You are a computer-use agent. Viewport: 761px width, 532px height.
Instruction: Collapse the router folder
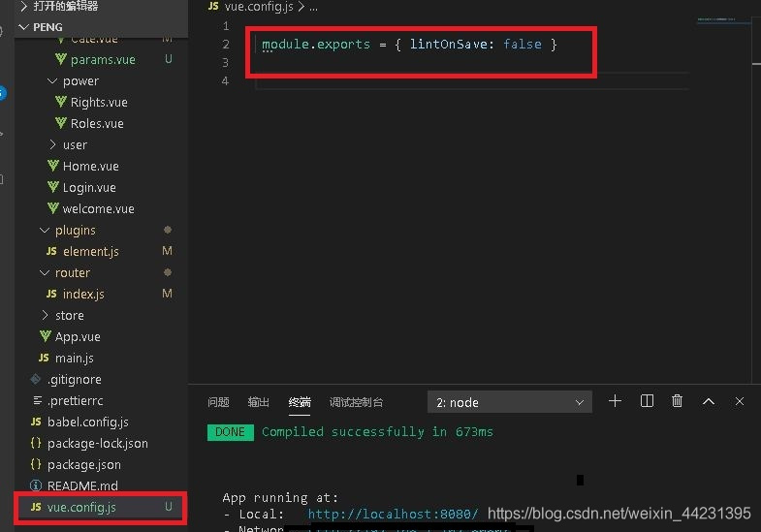(x=72, y=272)
